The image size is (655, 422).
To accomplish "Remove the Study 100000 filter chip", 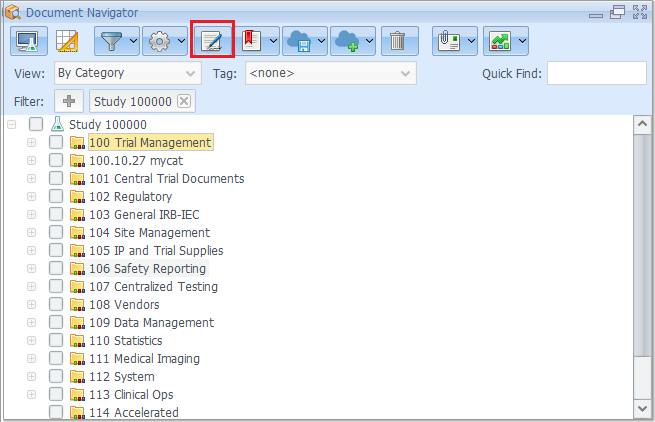I will [x=184, y=101].
